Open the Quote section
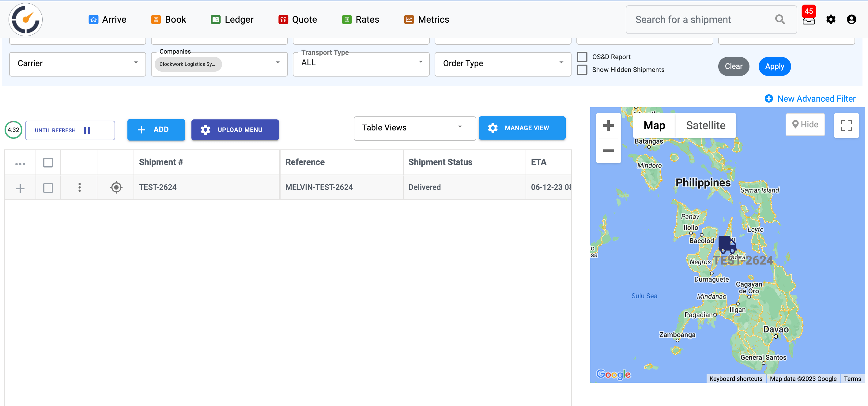 coord(298,19)
